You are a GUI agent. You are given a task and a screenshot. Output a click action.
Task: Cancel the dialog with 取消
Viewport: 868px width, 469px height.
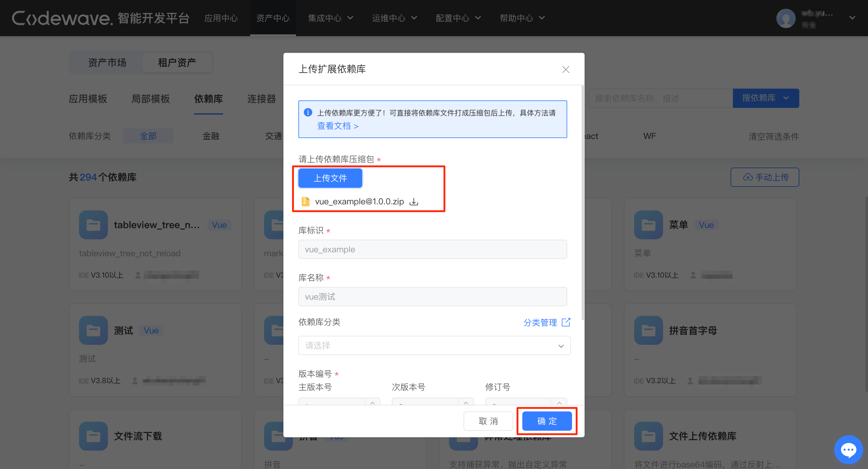point(488,421)
